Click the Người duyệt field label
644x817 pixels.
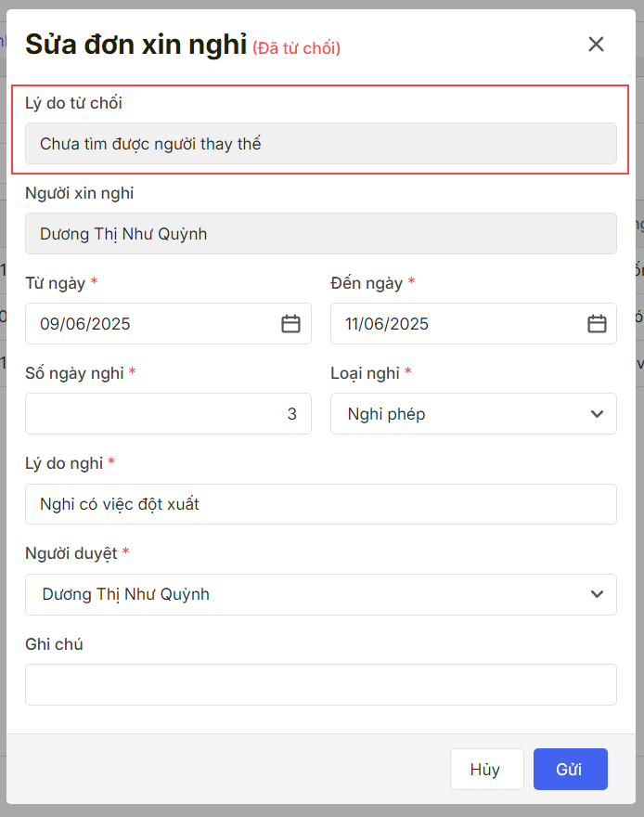pyautogui.click(x=71, y=553)
